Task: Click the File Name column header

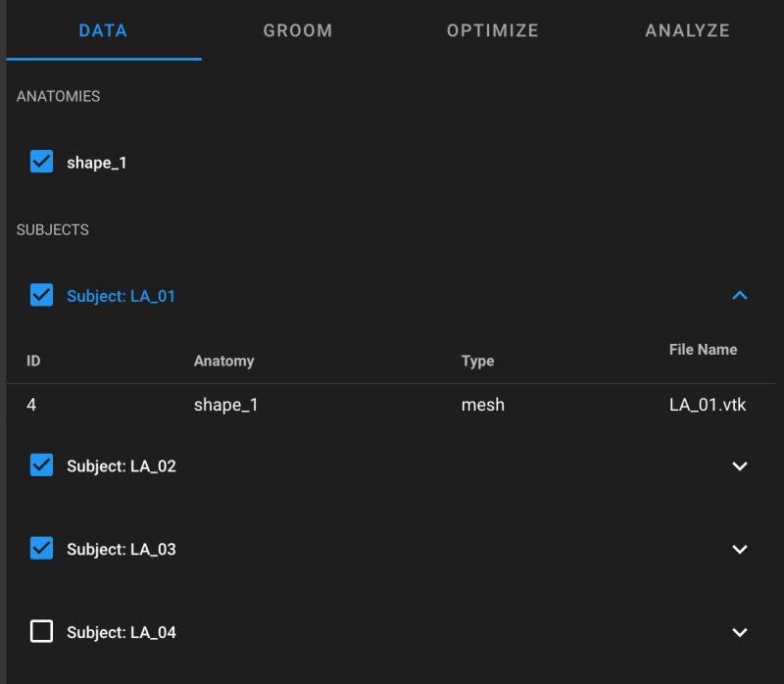Action: click(703, 350)
